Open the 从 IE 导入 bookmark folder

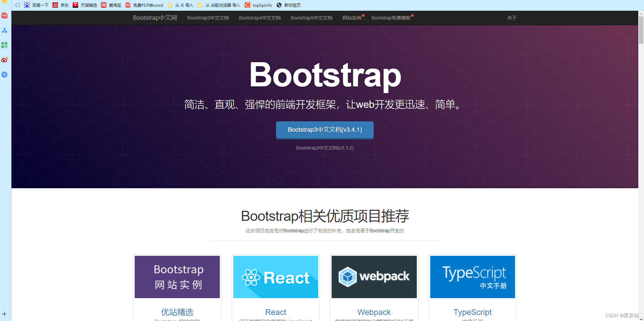pos(180,5)
